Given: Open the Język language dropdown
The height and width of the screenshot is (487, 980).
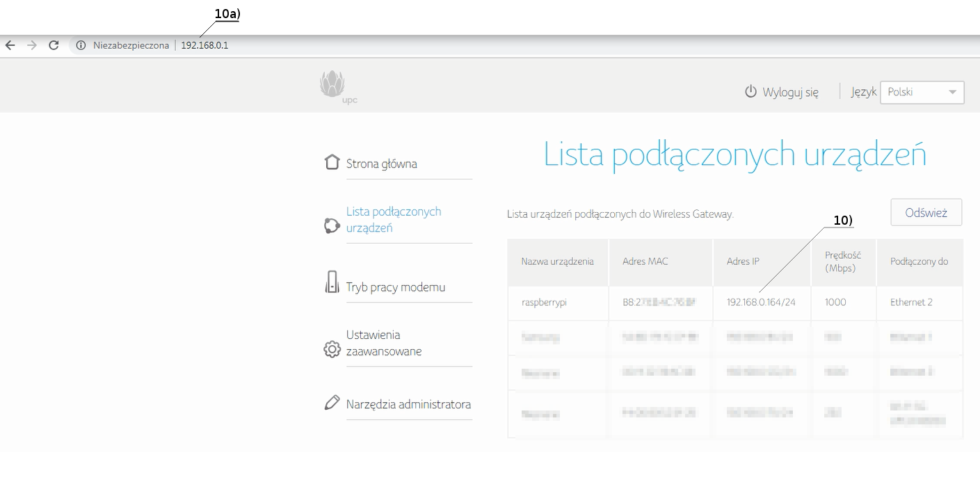Looking at the screenshot, I should tap(922, 92).
